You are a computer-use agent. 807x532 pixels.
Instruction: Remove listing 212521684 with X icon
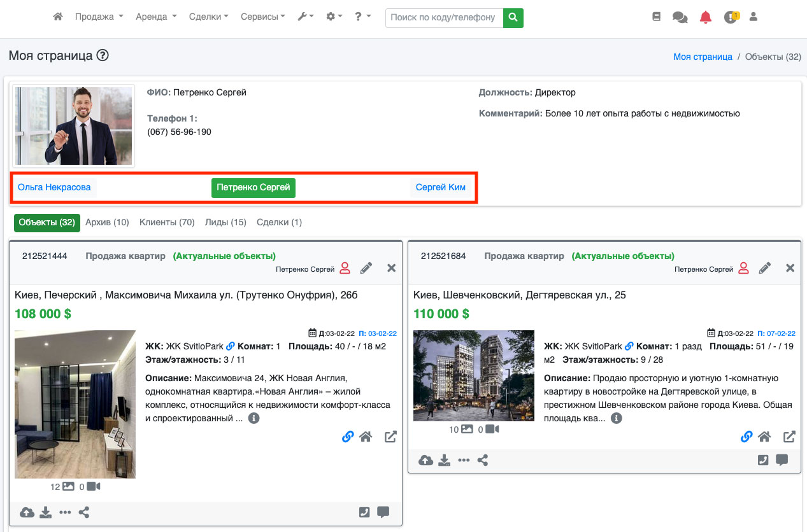[790, 268]
